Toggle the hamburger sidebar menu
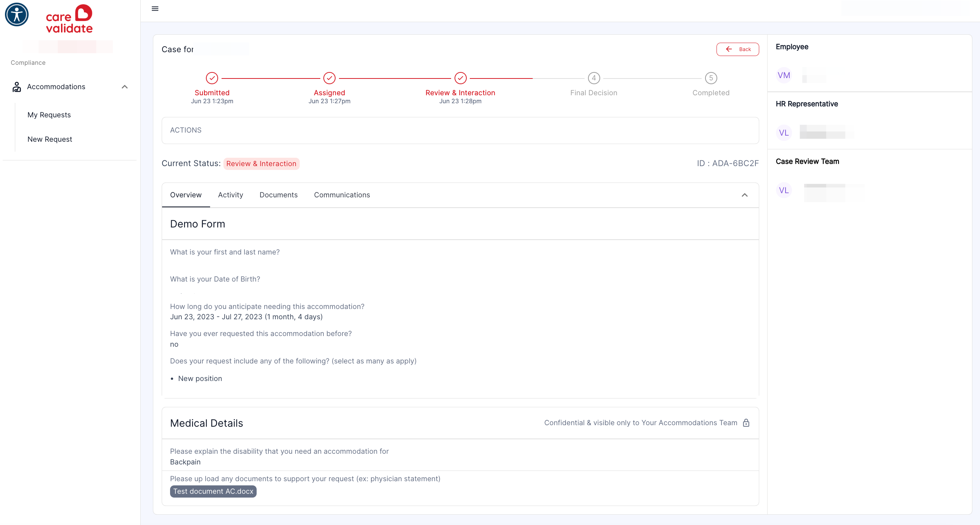980x525 pixels. 155,9
